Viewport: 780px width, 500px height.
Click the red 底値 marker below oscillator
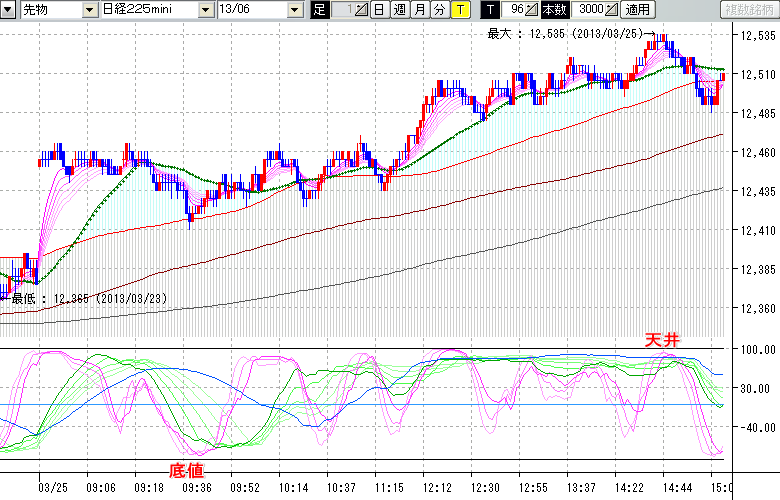189,470
